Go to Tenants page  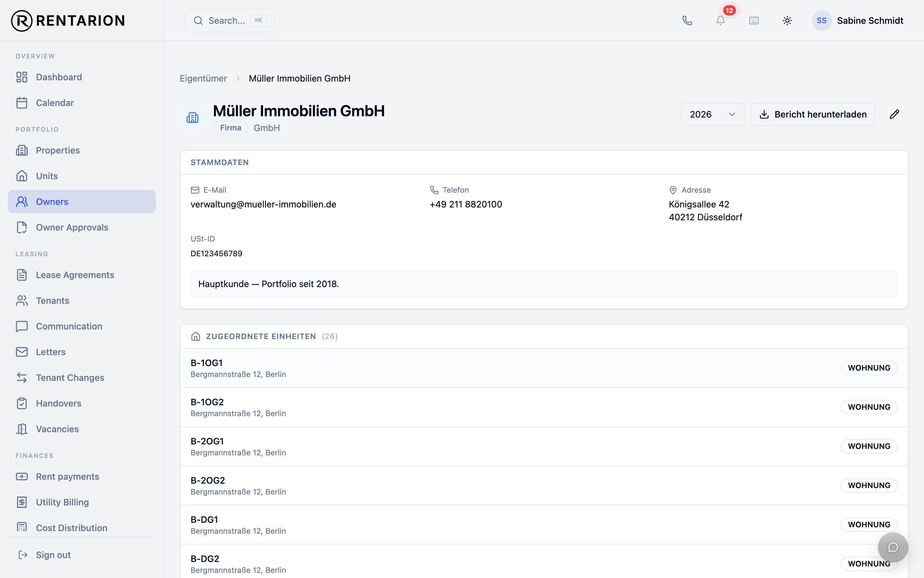tap(82, 301)
